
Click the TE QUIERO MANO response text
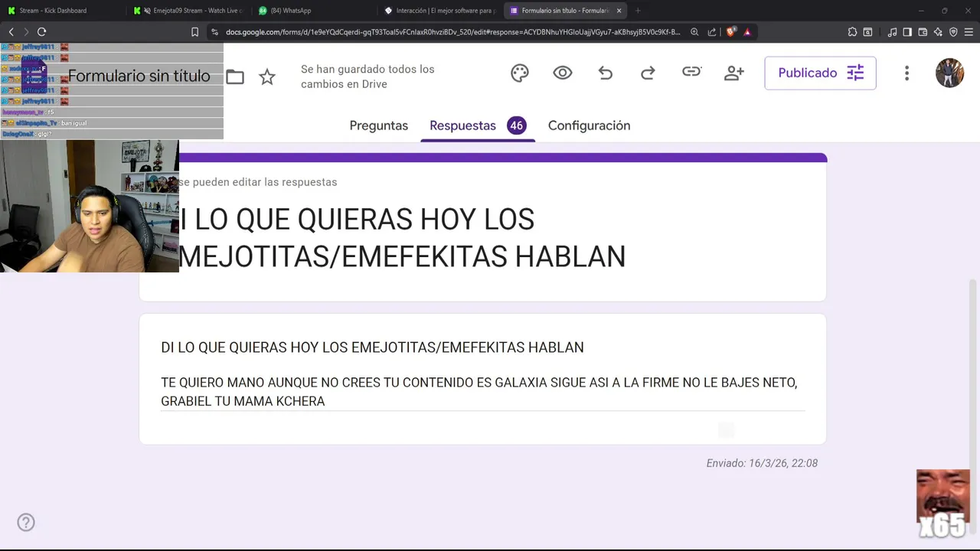479,392
